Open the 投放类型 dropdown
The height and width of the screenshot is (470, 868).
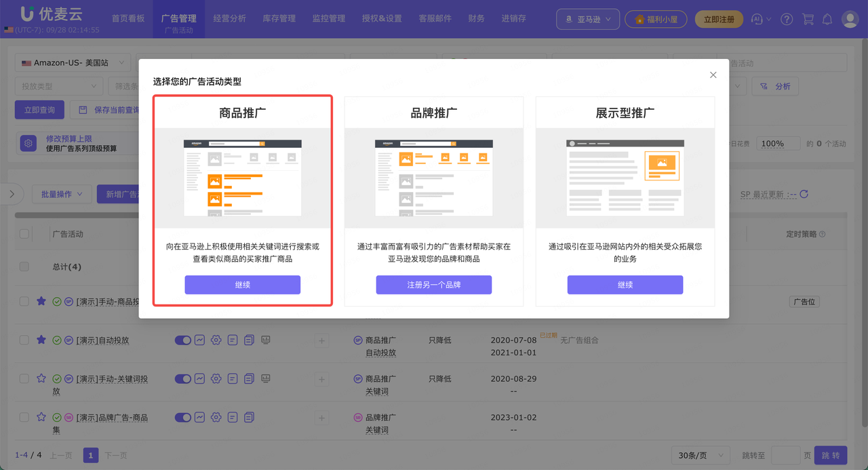click(59, 86)
